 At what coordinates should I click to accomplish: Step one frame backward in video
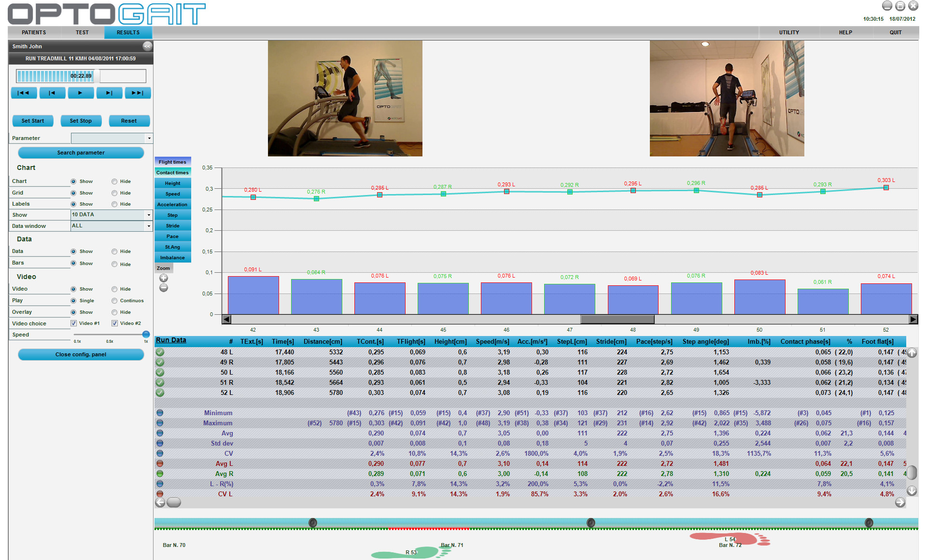(x=52, y=93)
